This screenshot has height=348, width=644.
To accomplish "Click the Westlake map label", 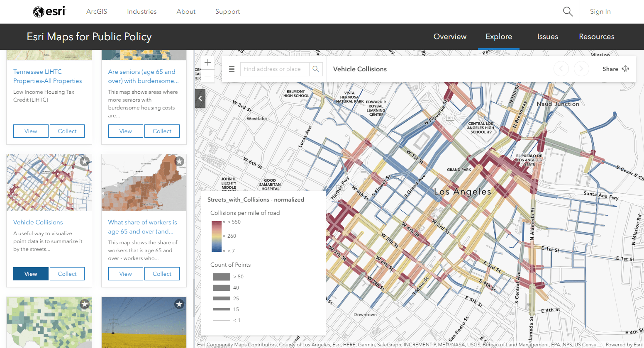I will pyautogui.click(x=257, y=119).
